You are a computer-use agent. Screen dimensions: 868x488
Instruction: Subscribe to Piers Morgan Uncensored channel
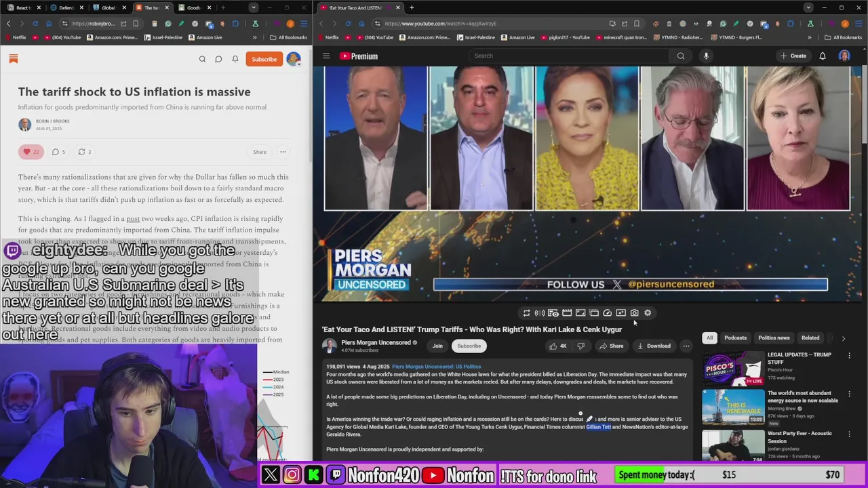[x=469, y=346]
